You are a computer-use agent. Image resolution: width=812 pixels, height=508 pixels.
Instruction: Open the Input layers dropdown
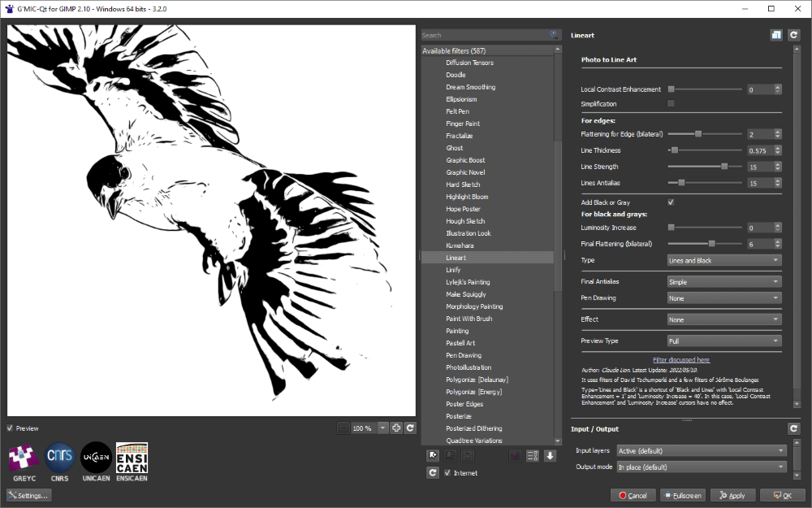point(702,450)
